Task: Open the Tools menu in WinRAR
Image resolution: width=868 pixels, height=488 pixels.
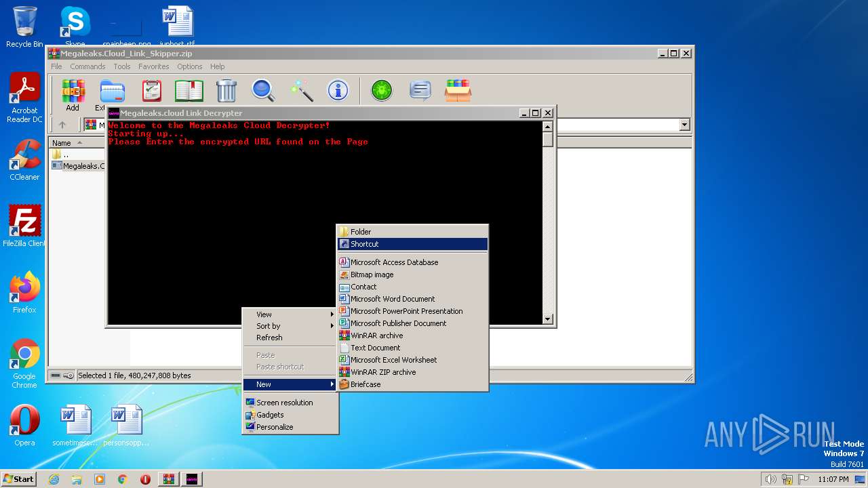Action: (122, 66)
